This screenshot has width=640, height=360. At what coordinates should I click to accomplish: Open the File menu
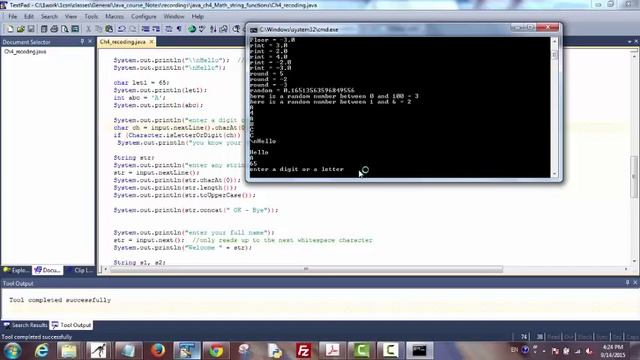pos(13,17)
